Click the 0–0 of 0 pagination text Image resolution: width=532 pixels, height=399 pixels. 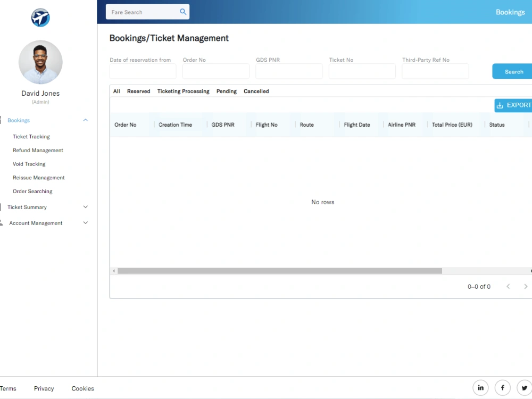click(x=479, y=286)
